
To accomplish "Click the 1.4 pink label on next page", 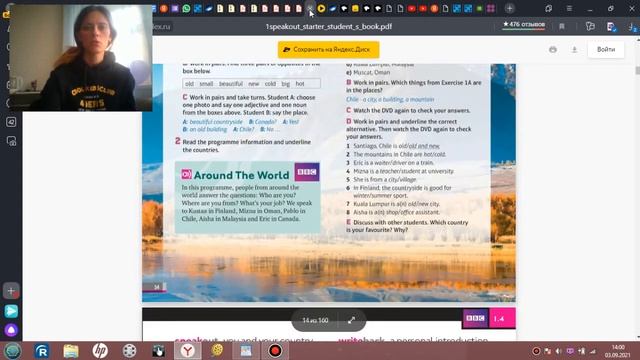I will coord(502,319).
